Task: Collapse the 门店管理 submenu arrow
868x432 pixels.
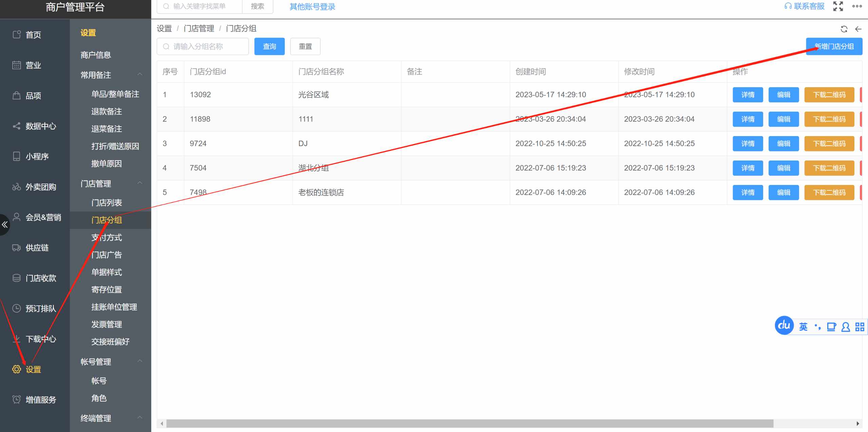Action: pyautogui.click(x=140, y=183)
